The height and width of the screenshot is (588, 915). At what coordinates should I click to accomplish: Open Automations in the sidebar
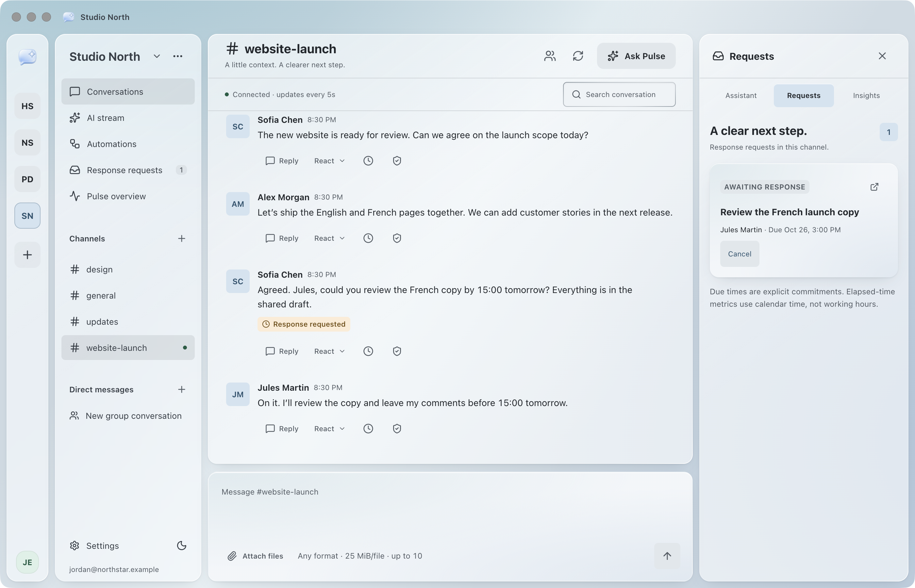(x=128, y=144)
